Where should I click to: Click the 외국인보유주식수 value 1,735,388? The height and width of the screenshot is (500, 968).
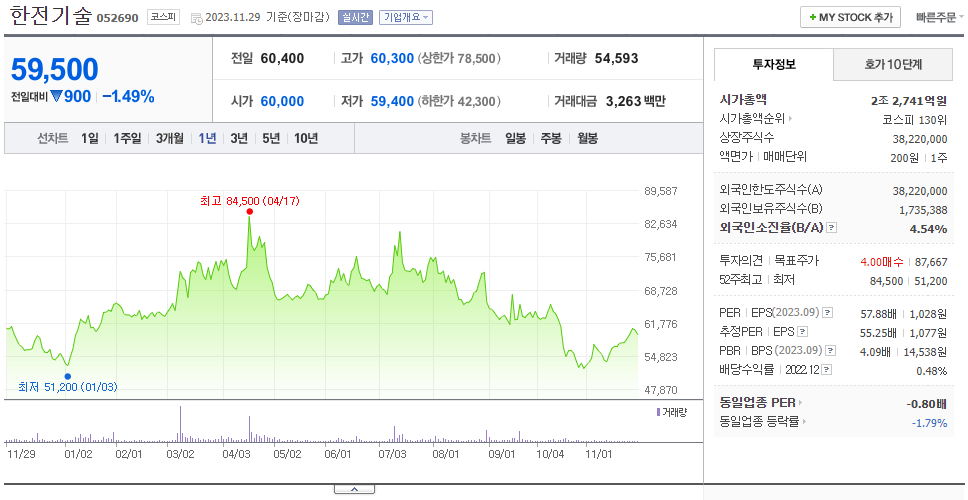924,210
